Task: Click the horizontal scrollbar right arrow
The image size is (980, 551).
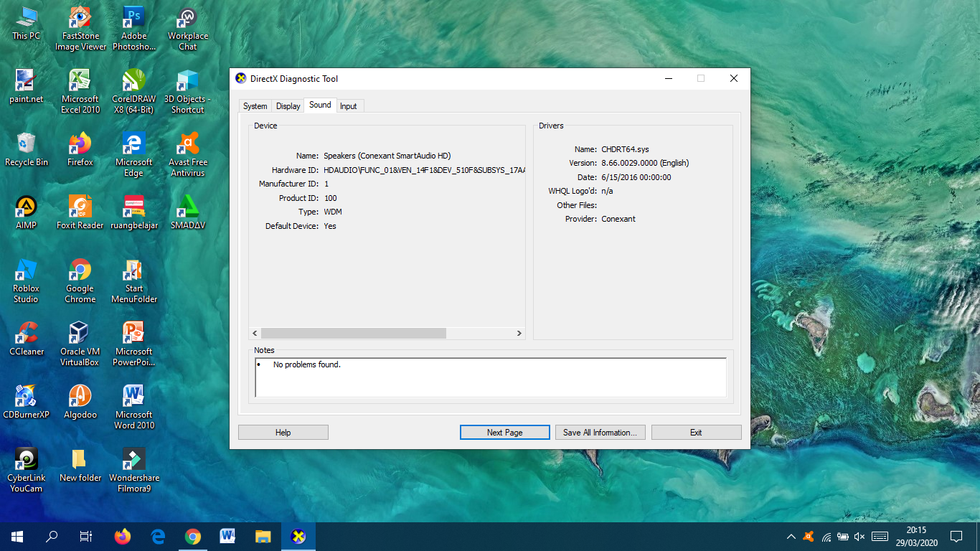Action: click(x=519, y=334)
